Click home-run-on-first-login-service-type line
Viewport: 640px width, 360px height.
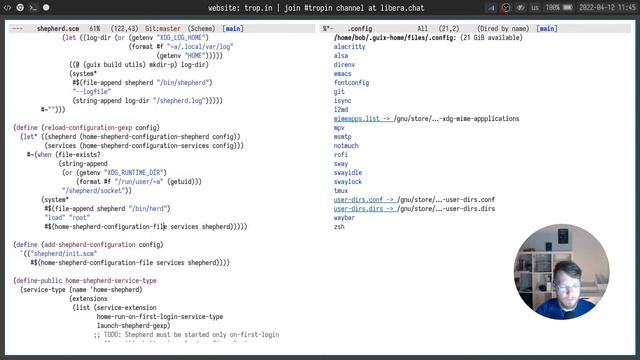pos(160,316)
